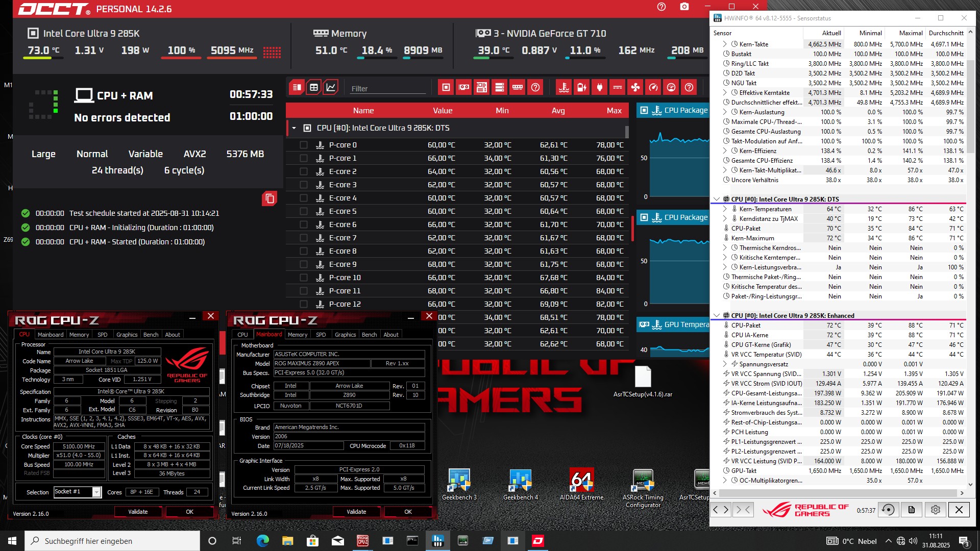This screenshot has width=980, height=551.
Task: Click OK in the CPU-Z Mainboard window
Action: click(x=408, y=512)
